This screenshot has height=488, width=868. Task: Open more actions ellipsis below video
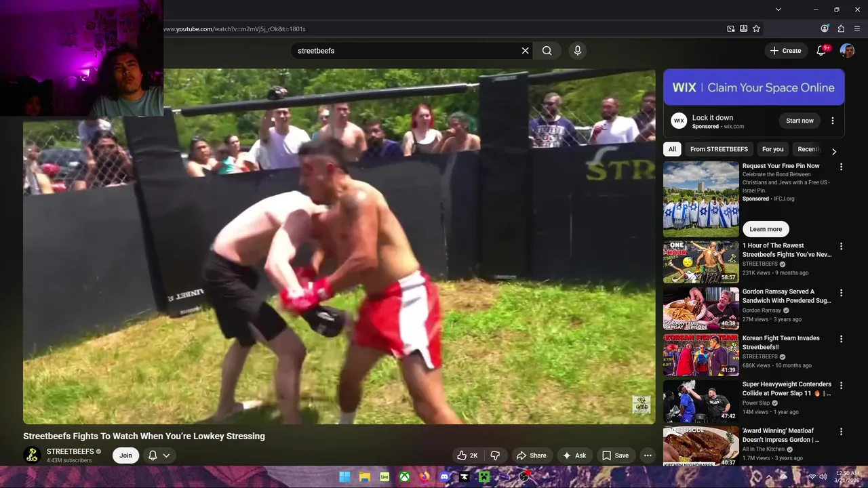click(648, 455)
